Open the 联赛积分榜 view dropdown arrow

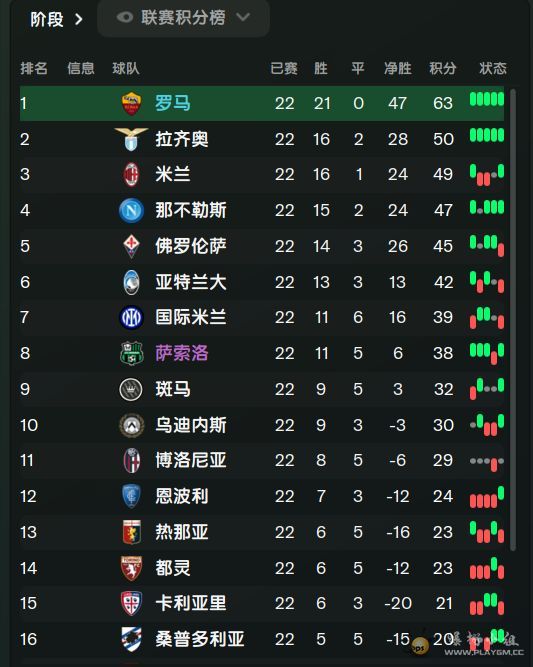(243, 17)
